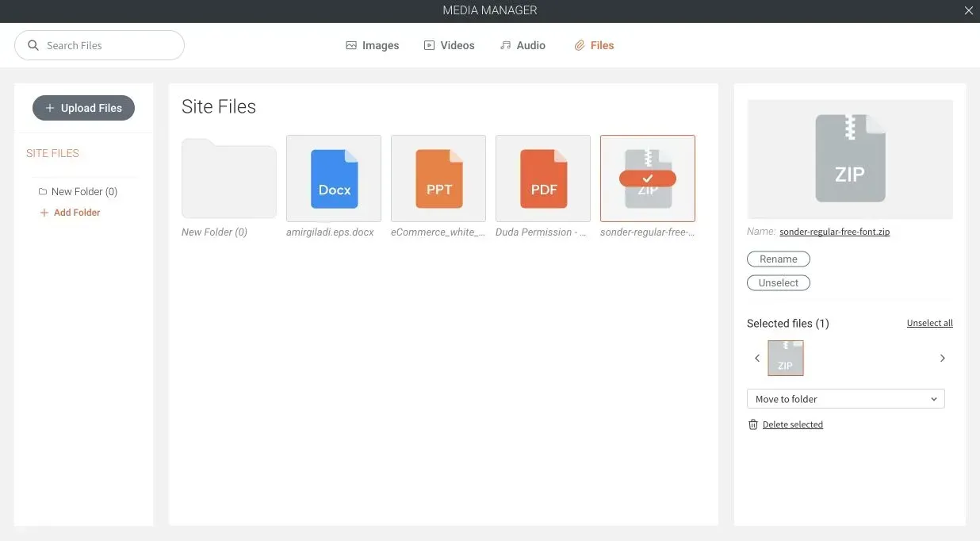980x541 pixels.
Task: Click the search magnifier icon
Action: click(33, 45)
